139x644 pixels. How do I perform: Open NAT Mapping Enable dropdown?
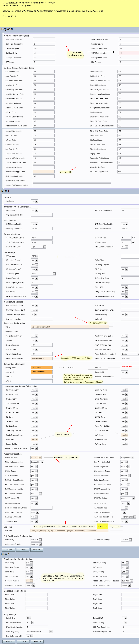[x=34, y=224]
